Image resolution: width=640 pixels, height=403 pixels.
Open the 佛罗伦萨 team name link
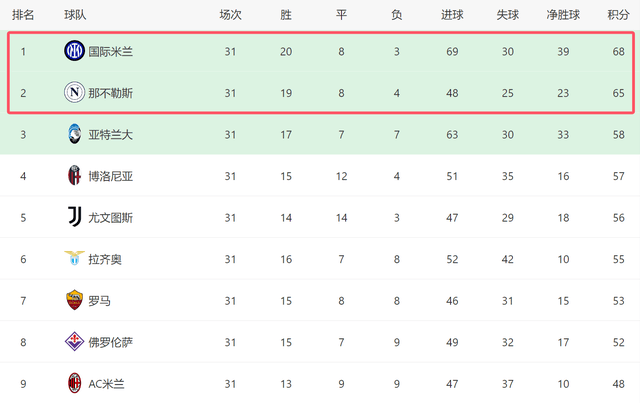click(110, 342)
